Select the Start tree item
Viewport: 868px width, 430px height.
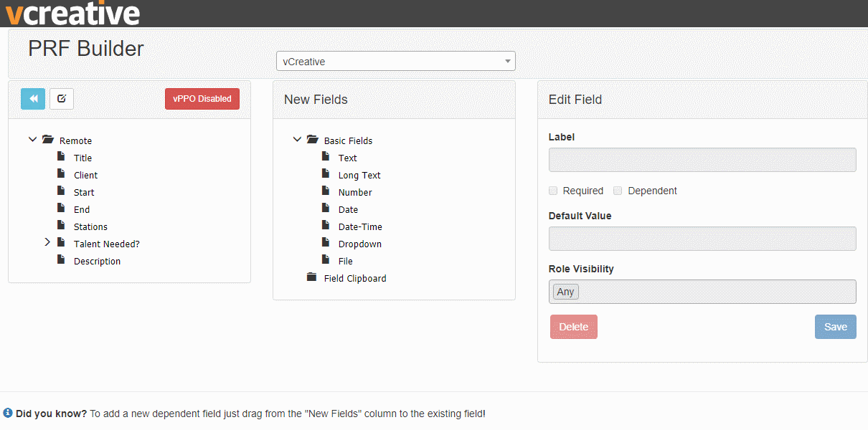click(84, 192)
